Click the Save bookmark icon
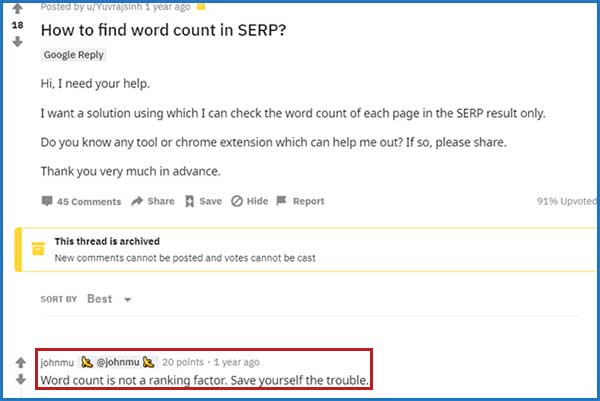 click(189, 201)
